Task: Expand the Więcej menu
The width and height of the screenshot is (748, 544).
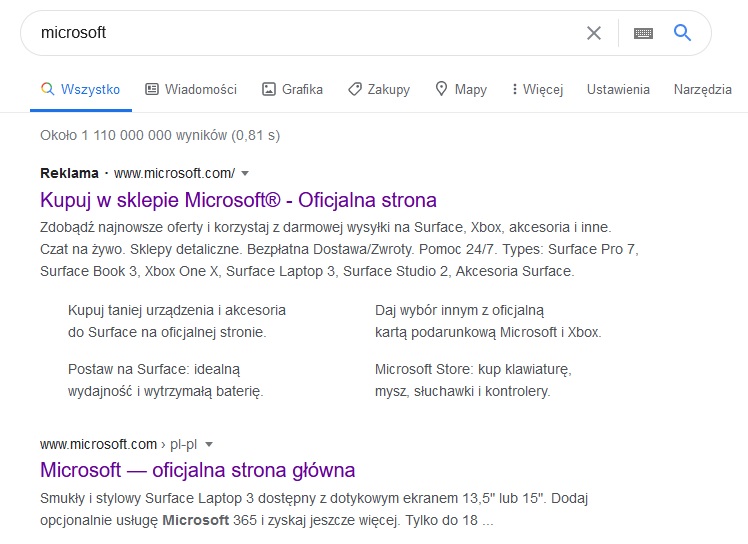Action: [537, 89]
